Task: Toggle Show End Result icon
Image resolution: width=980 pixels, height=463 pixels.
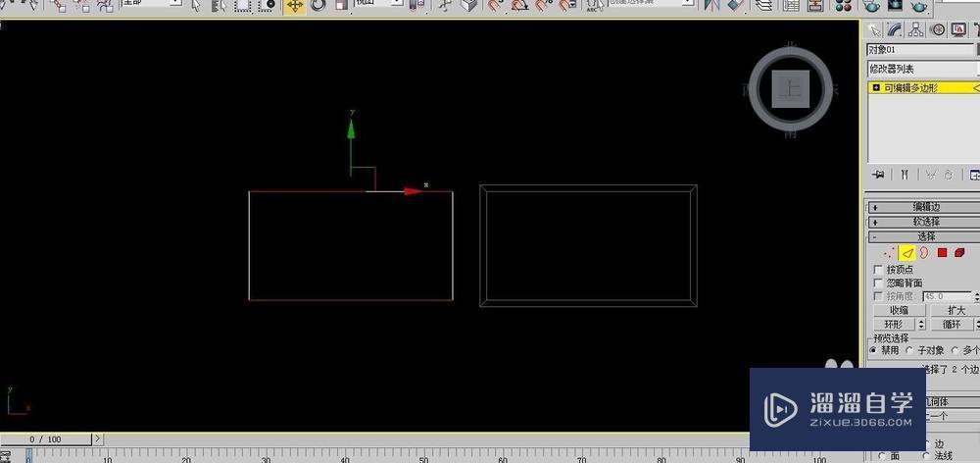Action: tap(904, 175)
